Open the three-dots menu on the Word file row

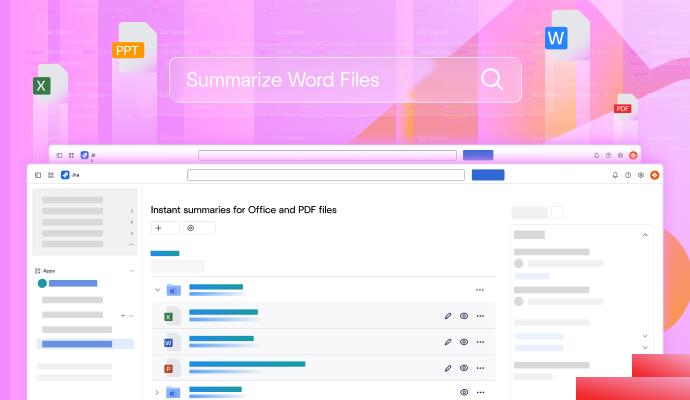coord(480,342)
